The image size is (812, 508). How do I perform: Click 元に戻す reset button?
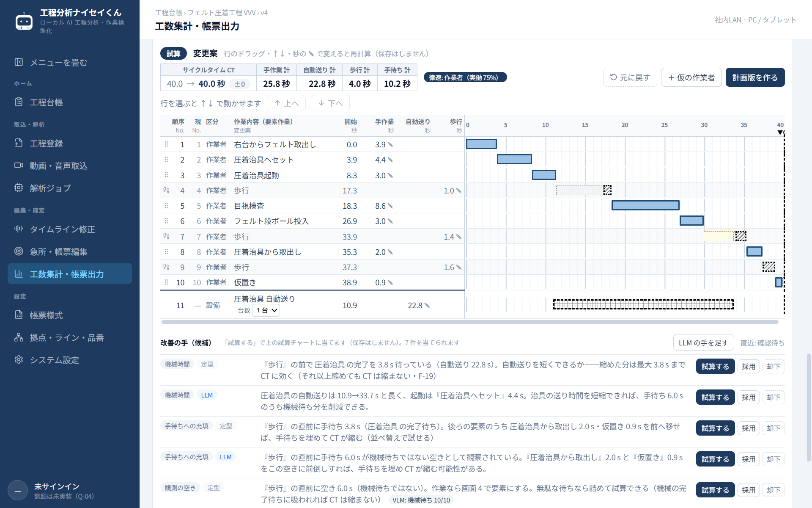630,77
